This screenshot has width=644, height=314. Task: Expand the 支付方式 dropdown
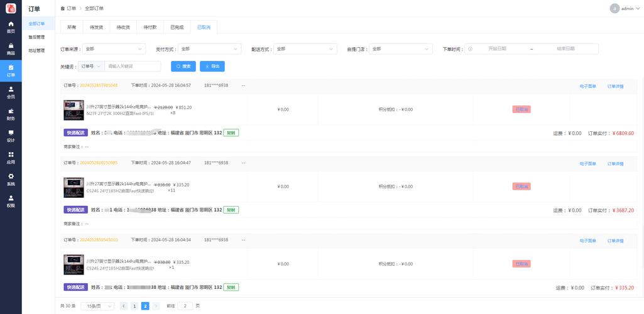pos(209,49)
